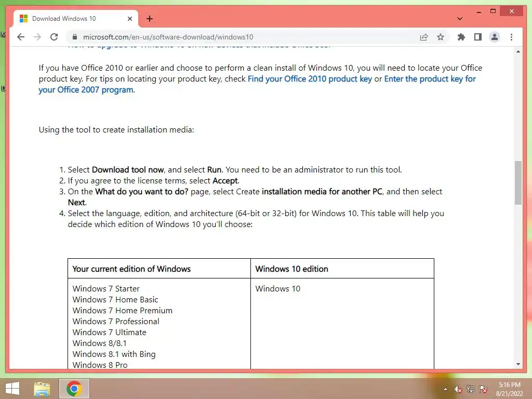The width and height of the screenshot is (532, 399).
Task: Click the network tray icon
Action: (x=471, y=389)
